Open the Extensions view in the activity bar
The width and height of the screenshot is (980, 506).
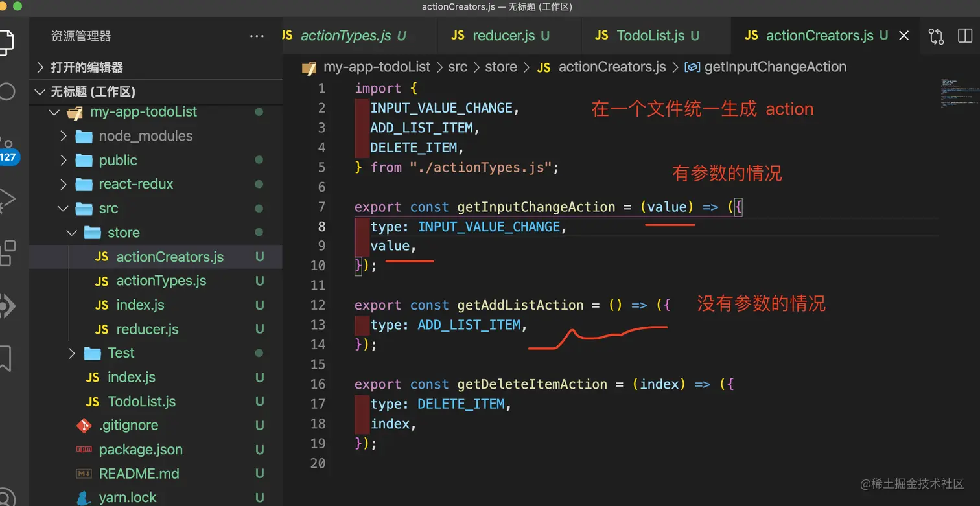(x=7, y=253)
